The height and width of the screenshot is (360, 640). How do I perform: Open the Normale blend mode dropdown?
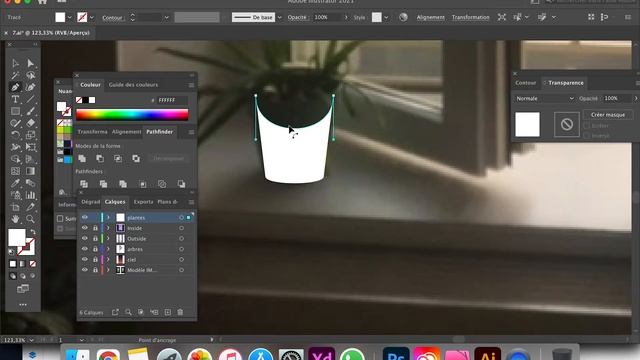(544, 98)
